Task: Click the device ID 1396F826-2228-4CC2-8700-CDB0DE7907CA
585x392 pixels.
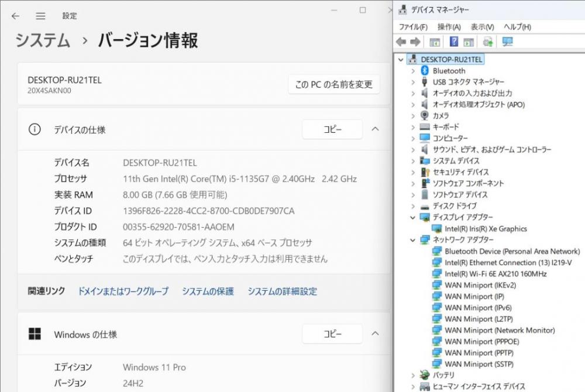Action: pyautogui.click(x=209, y=211)
